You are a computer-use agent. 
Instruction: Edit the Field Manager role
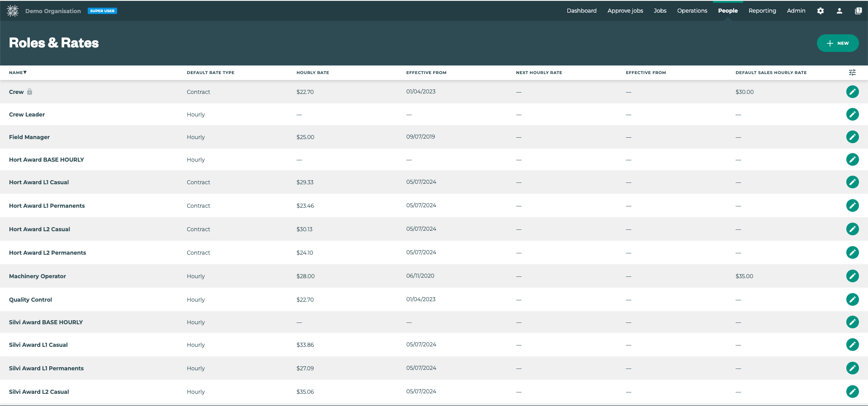tap(852, 137)
